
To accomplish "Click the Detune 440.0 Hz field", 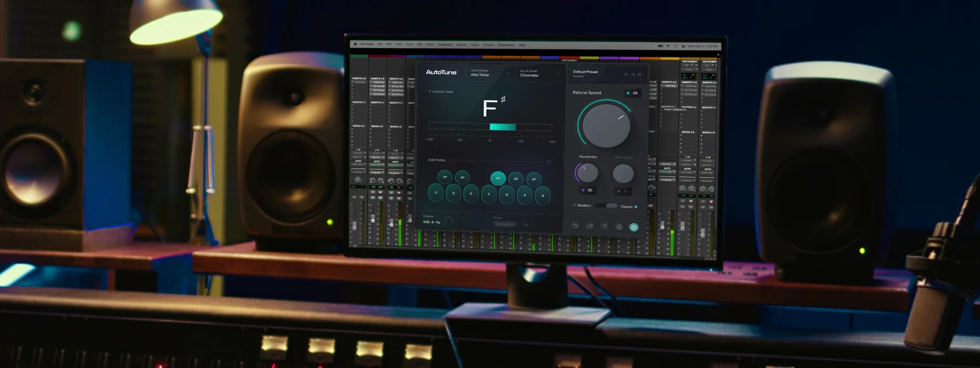I will click(x=432, y=222).
